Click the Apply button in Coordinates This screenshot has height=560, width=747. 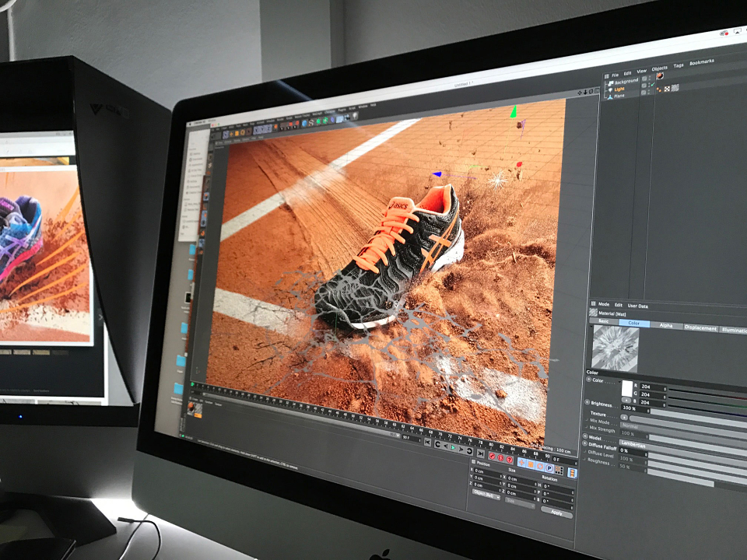click(x=556, y=512)
